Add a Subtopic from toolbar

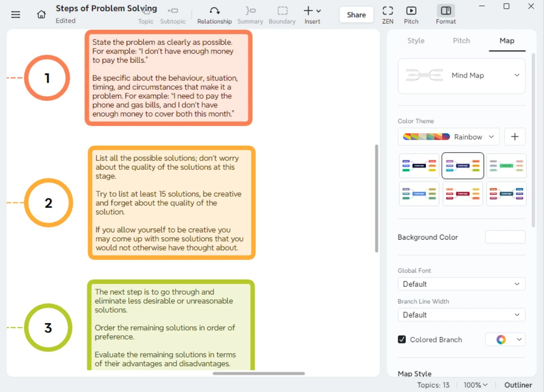(x=173, y=15)
